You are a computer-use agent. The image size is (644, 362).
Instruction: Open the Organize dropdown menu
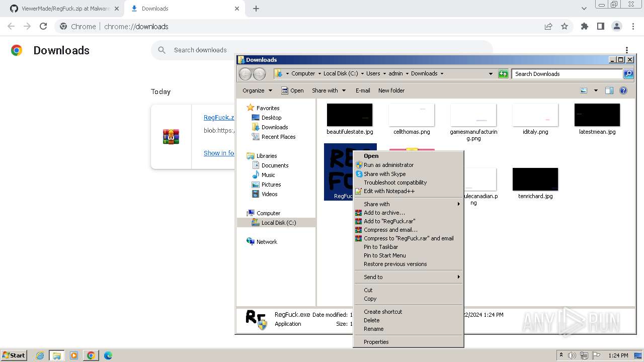[257, 90]
